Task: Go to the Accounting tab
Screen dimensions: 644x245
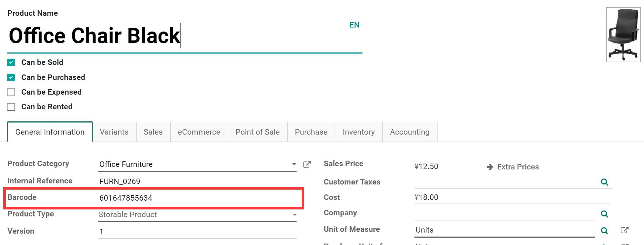Action: [409, 132]
